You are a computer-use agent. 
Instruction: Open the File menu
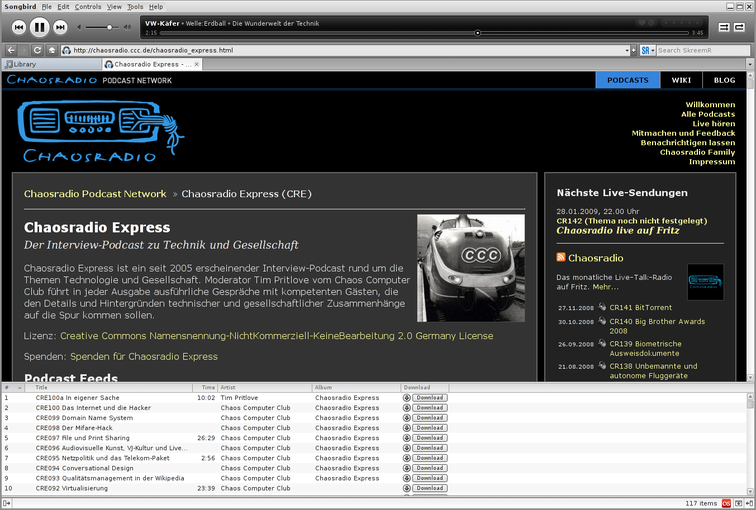47,7
